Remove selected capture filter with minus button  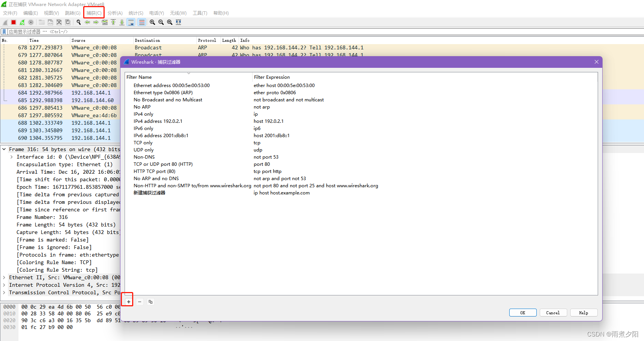[140, 302]
